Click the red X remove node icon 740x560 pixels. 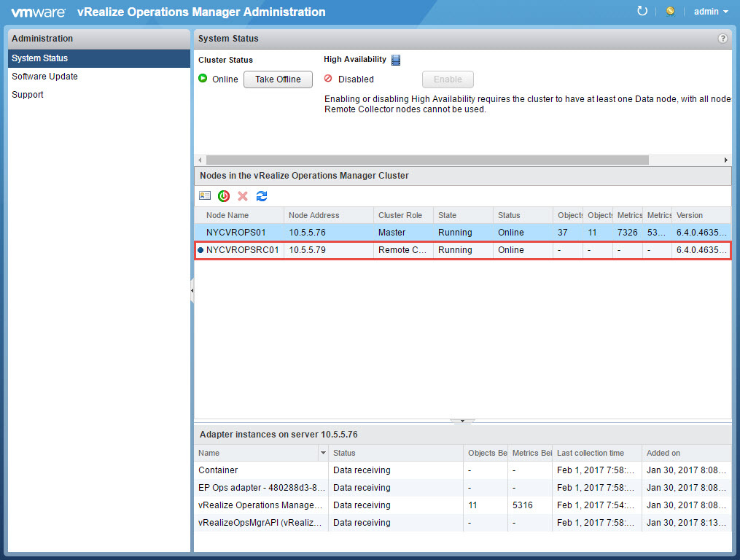point(243,196)
